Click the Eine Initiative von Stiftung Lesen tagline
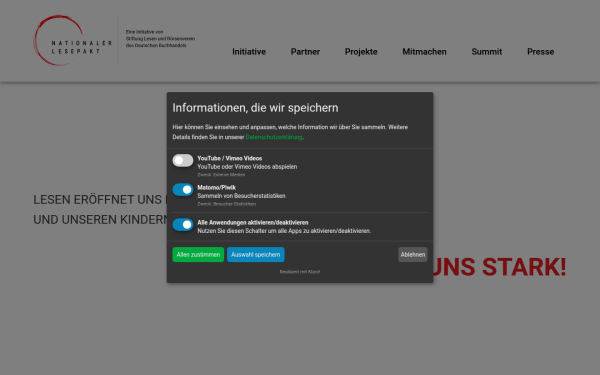The width and height of the screenshot is (600, 375). (x=160, y=39)
